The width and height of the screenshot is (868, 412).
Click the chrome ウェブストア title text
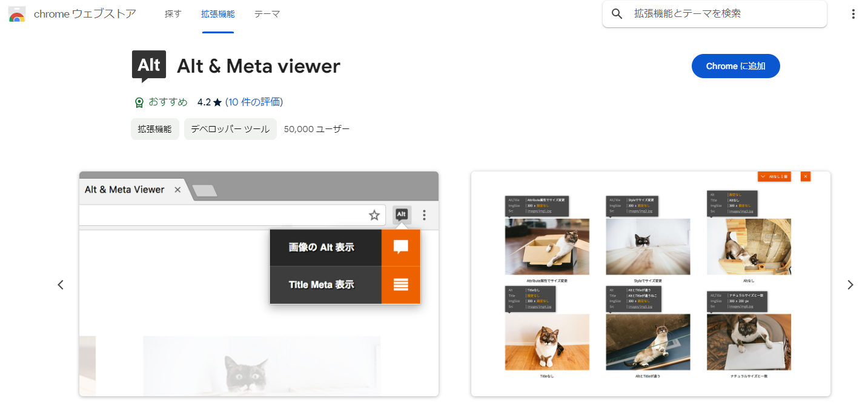click(x=85, y=14)
